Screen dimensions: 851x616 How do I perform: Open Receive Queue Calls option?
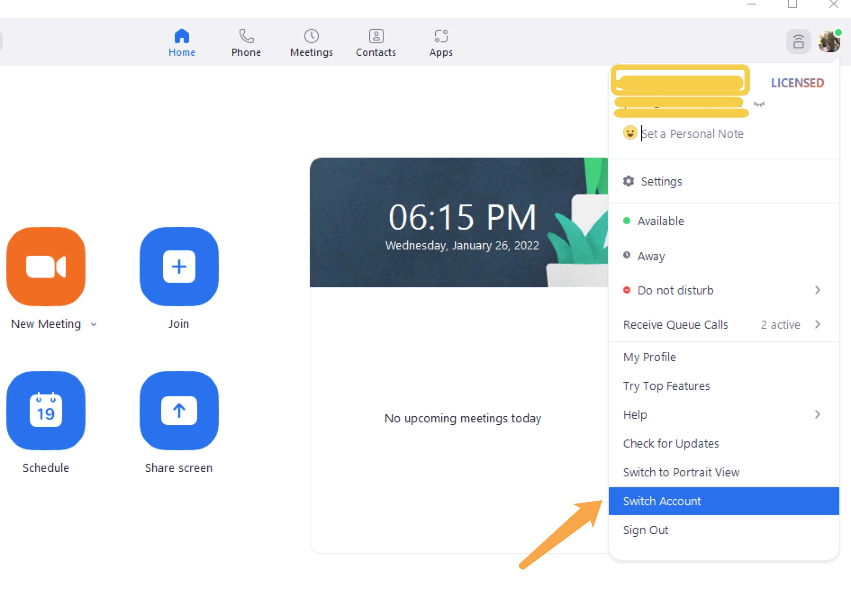click(x=724, y=325)
